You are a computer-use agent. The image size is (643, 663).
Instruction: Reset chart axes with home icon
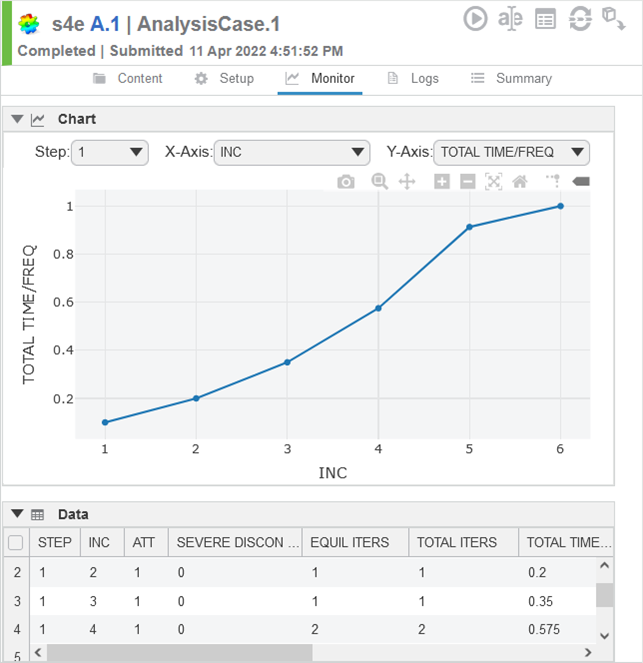tap(519, 182)
